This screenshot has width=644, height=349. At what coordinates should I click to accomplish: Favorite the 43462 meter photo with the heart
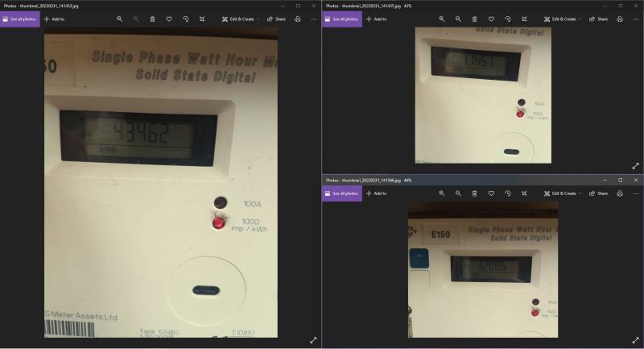(169, 19)
